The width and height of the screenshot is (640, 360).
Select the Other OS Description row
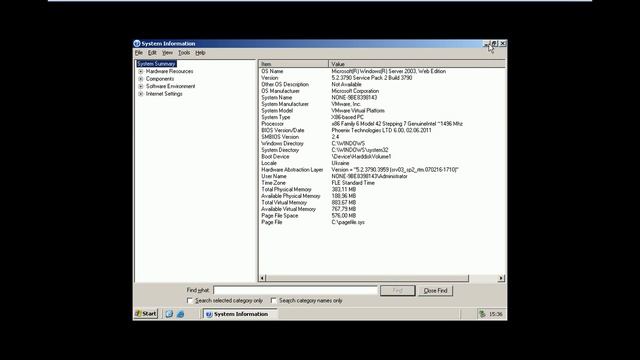point(382,84)
